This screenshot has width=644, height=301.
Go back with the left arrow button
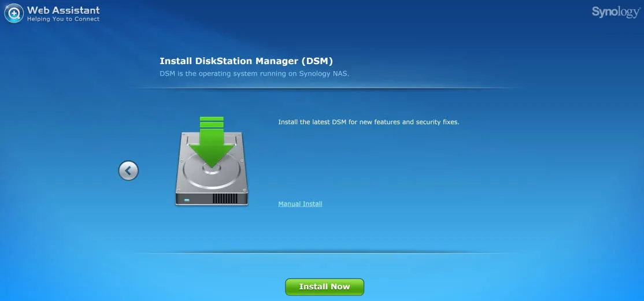pyautogui.click(x=128, y=170)
